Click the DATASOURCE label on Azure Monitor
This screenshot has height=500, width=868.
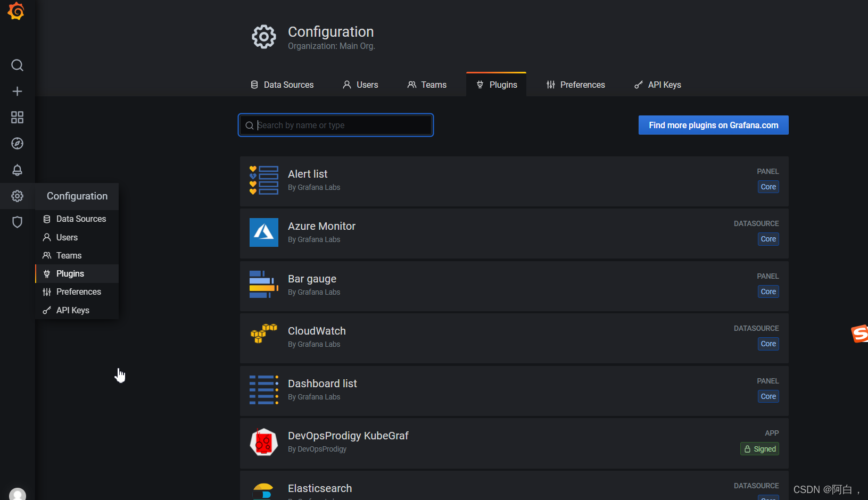pos(756,223)
